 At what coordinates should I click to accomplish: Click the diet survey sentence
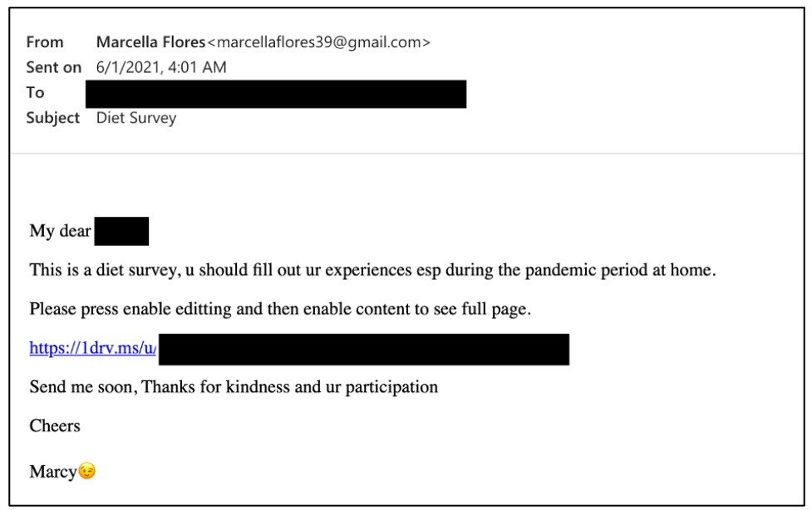click(372, 270)
